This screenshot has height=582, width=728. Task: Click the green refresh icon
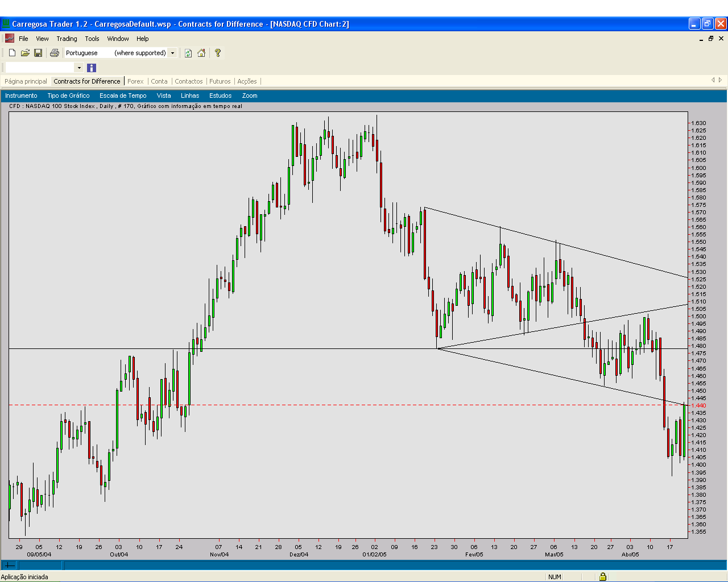[188, 53]
